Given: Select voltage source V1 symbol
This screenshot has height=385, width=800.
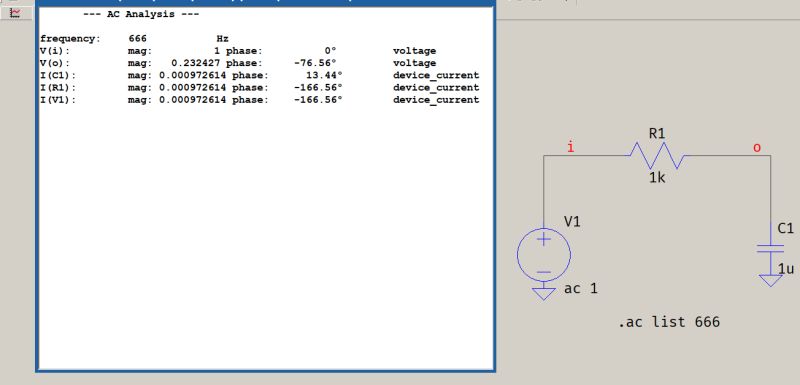Looking at the screenshot, I should [544, 255].
